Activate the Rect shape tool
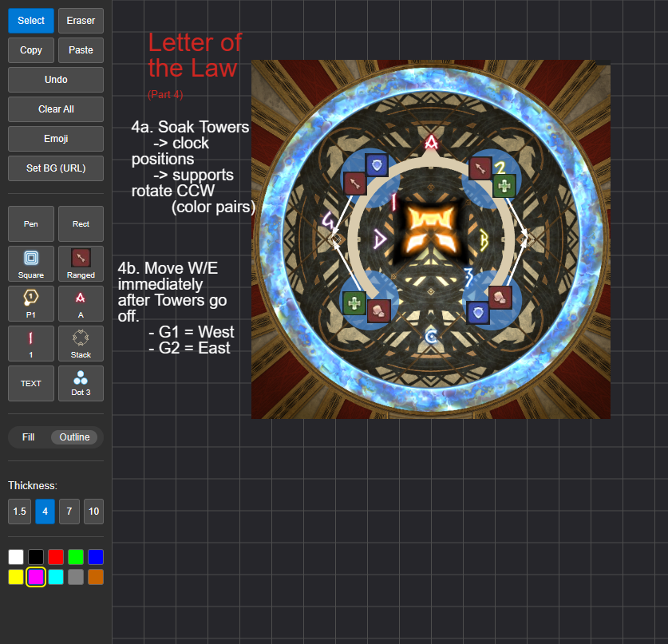 coord(81,224)
